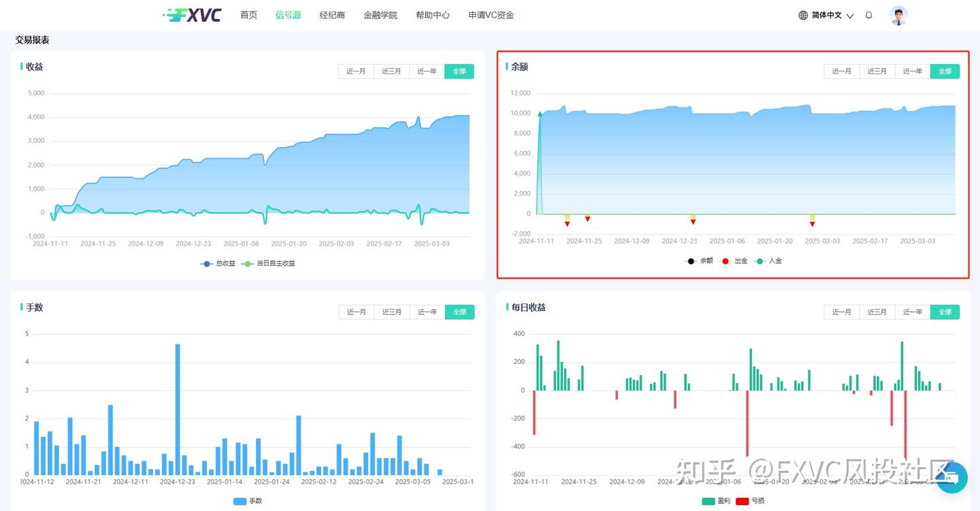This screenshot has width=980, height=511.
Task: Go to 首页 in navigation
Action: (249, 15)
